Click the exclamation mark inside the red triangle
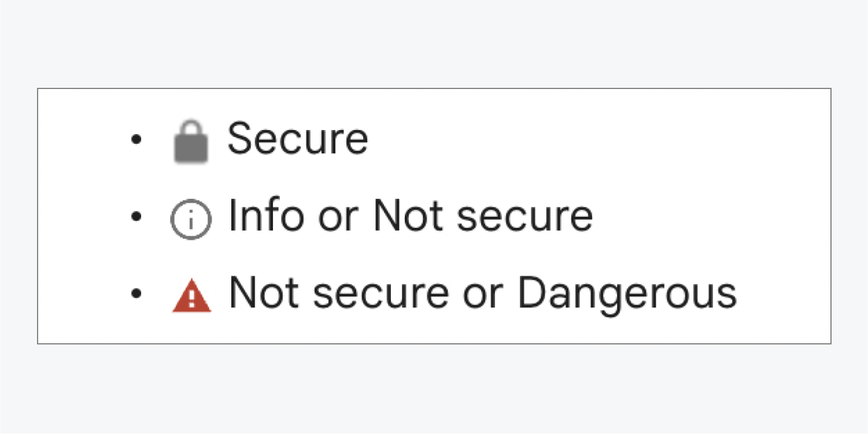 (192, 298)
